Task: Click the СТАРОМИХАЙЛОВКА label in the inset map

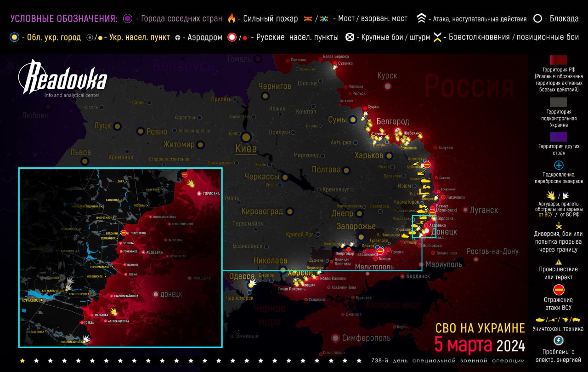Action: 126,296
